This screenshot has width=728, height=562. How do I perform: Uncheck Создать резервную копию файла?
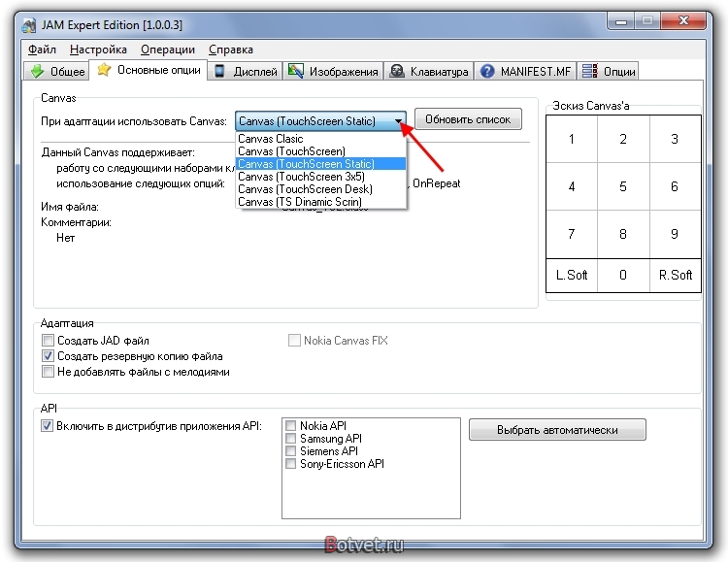(x=48, y=356)
